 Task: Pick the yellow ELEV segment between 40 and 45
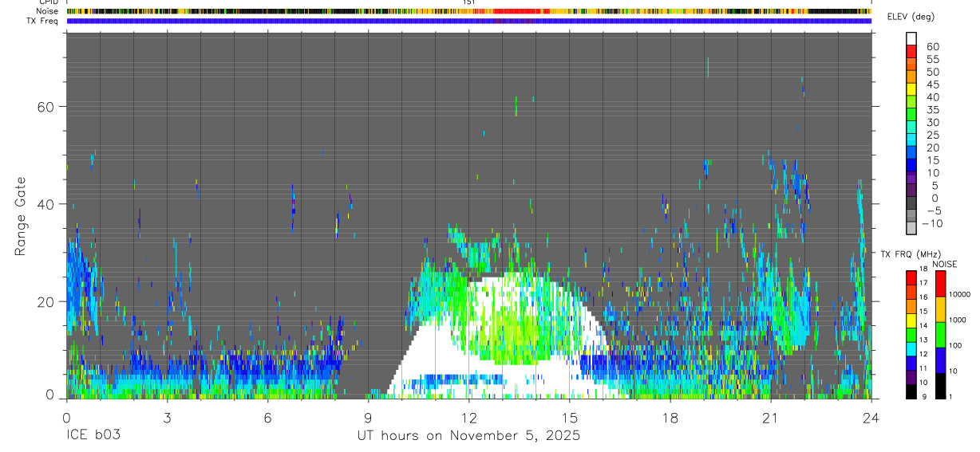click(911, 89)
